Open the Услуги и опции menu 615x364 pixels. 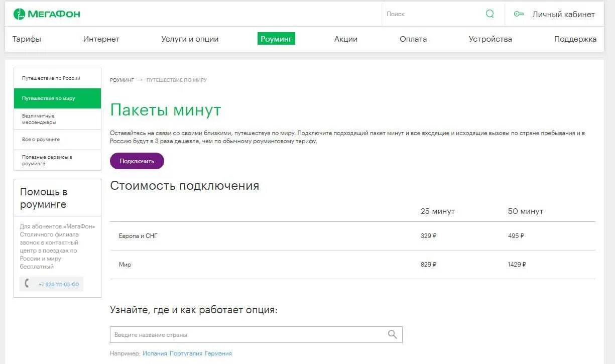click(x=190, y=39)
